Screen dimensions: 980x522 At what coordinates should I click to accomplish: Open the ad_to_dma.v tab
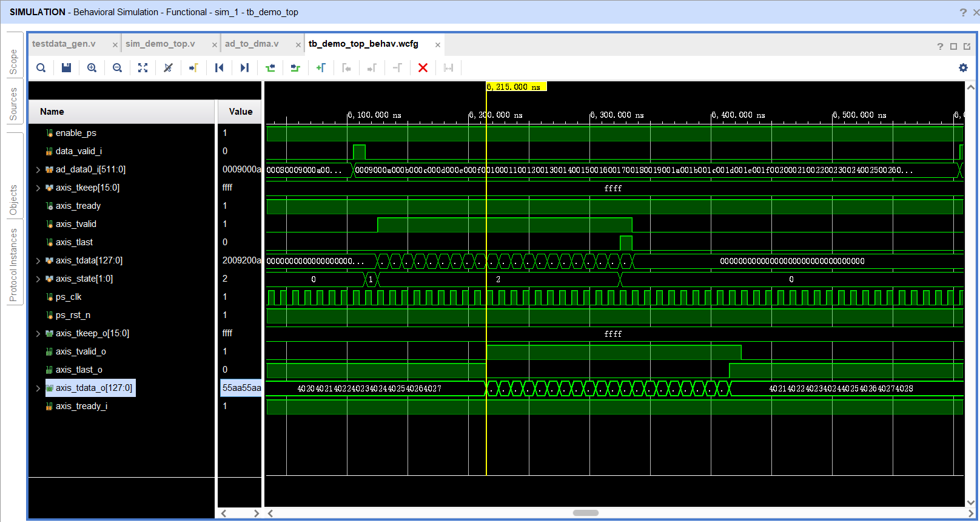(x=252, y=44)
